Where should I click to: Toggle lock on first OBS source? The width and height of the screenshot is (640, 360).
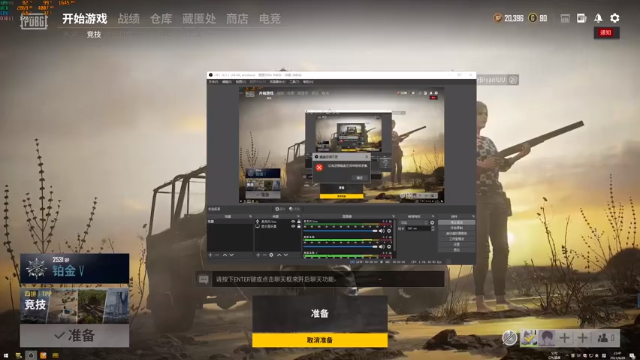tap(299, 221)
